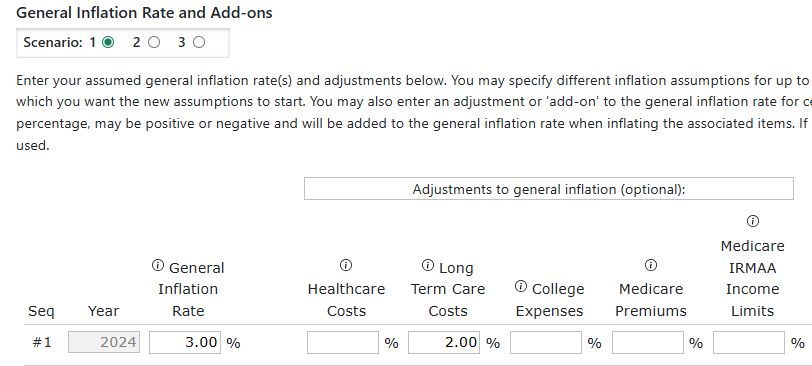The height and width of the screenshot is (366, 812).
Task: Choose Scenario 3 option
Action: pos(199,42)
